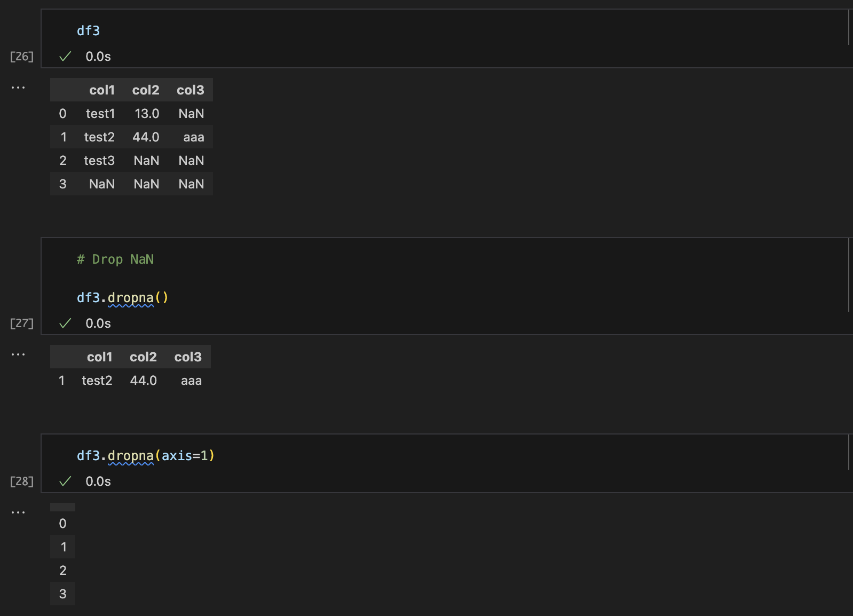Click execution count label [28]

(x=22, y=481)
